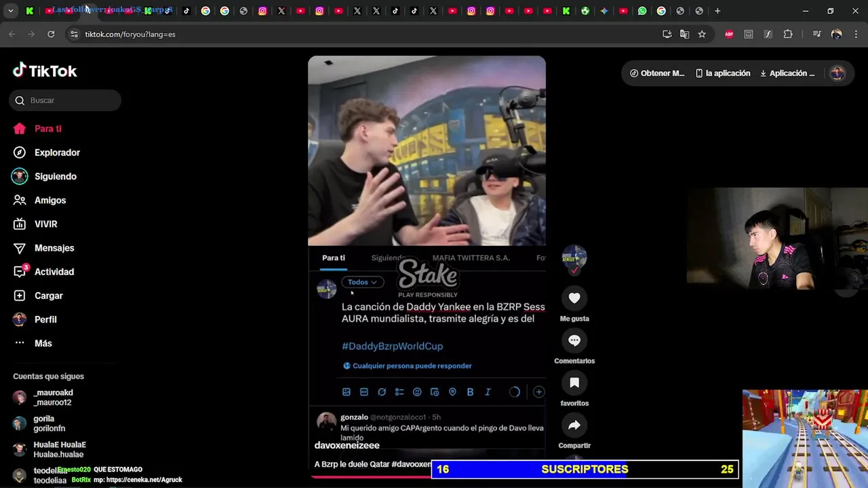868x488 pixels.
Task: Click the 'Aplicación ...' download button
Action: [x=787, y=73]
